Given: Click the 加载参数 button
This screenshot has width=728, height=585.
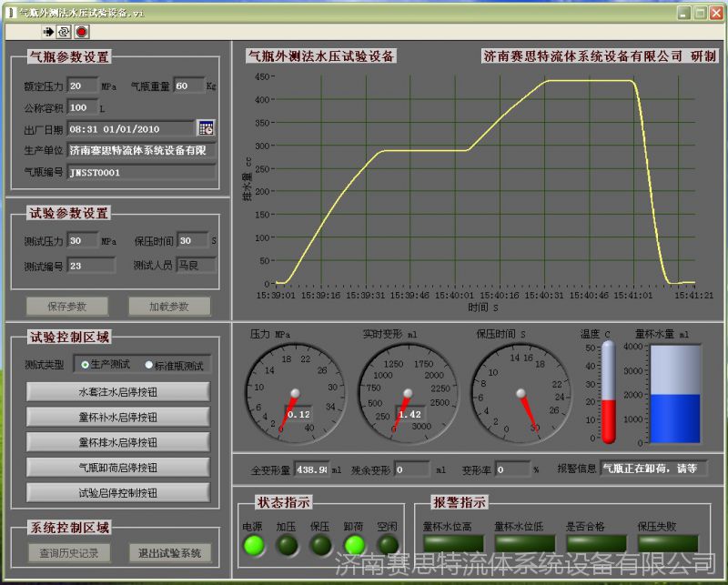Looking at the screenshot, I should (x=169, y=307).
